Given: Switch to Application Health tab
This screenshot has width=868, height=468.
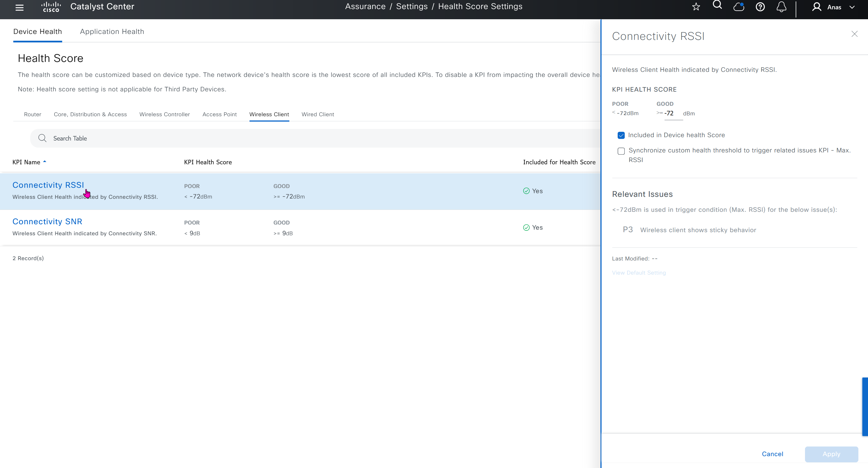Looking at the screenshot, I should pyautogui.click(x=112, y=31).
